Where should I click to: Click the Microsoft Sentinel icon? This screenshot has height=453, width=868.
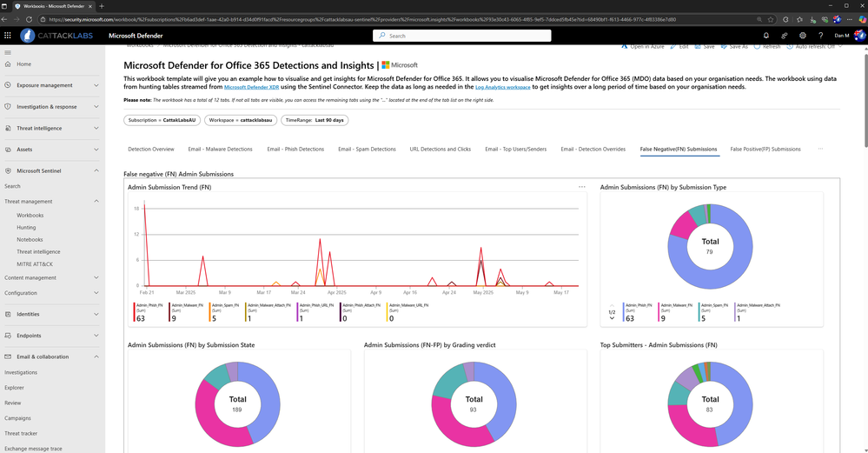pos(8,171)
